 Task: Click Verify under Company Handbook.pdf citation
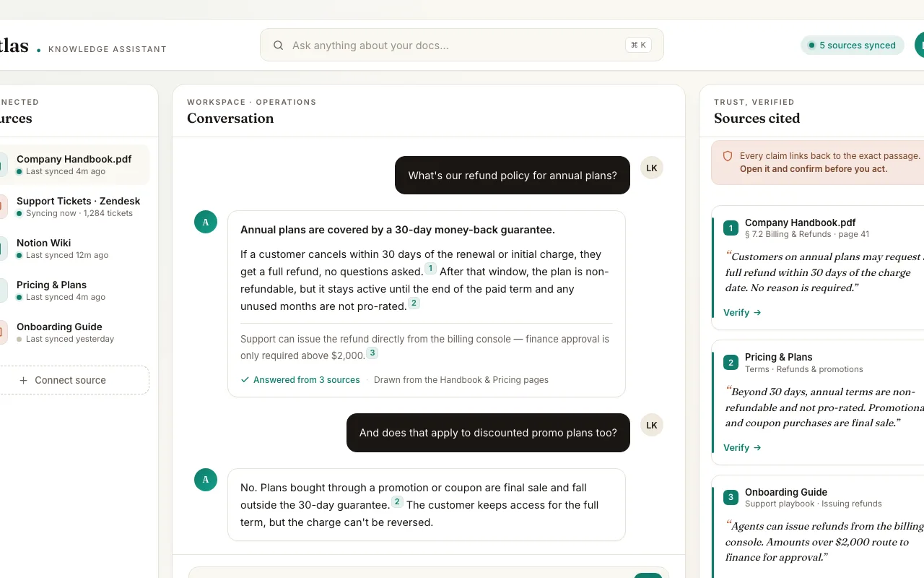pos(742,313)
